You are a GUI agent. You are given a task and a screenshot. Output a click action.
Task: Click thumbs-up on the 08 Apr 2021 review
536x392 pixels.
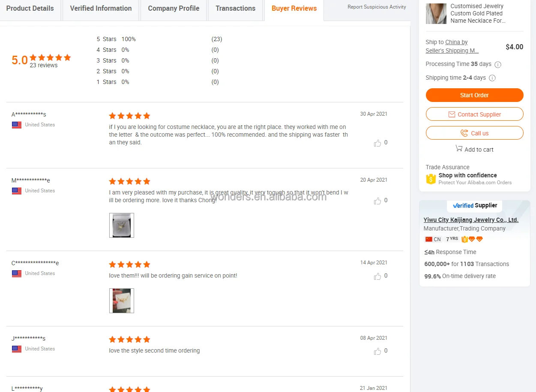(x=377, y=351)
